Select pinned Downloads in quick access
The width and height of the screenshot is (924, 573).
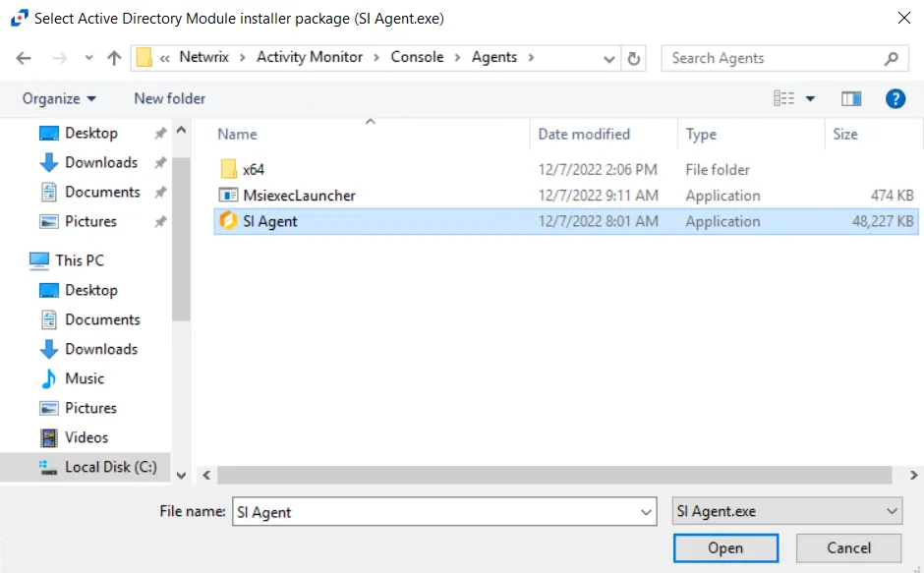[x=101, y=163]
